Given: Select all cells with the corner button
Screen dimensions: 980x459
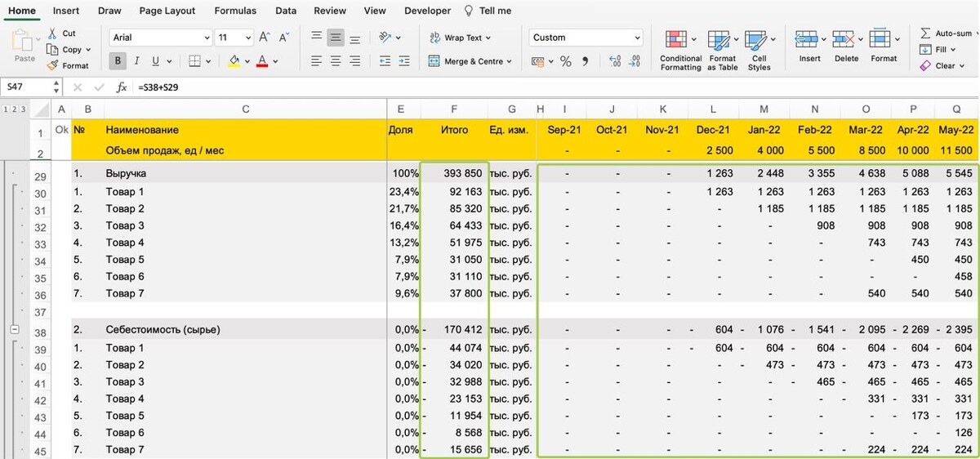Looking at the screenshot, I should coord(41,109).
